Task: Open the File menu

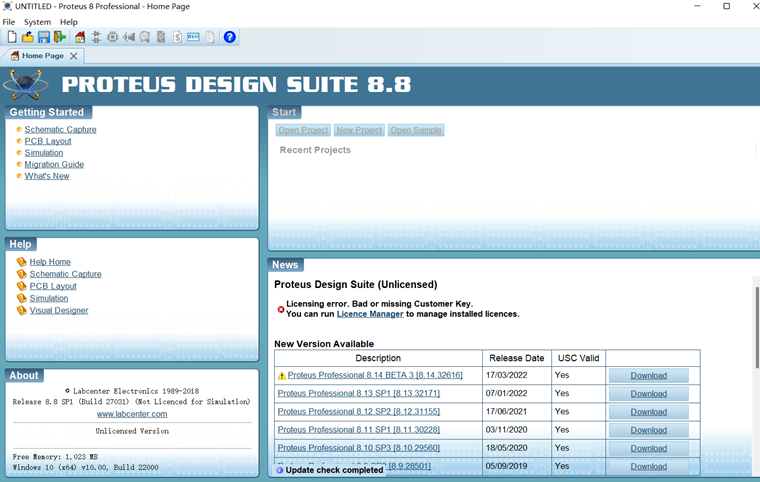Action: coord(9,22)
